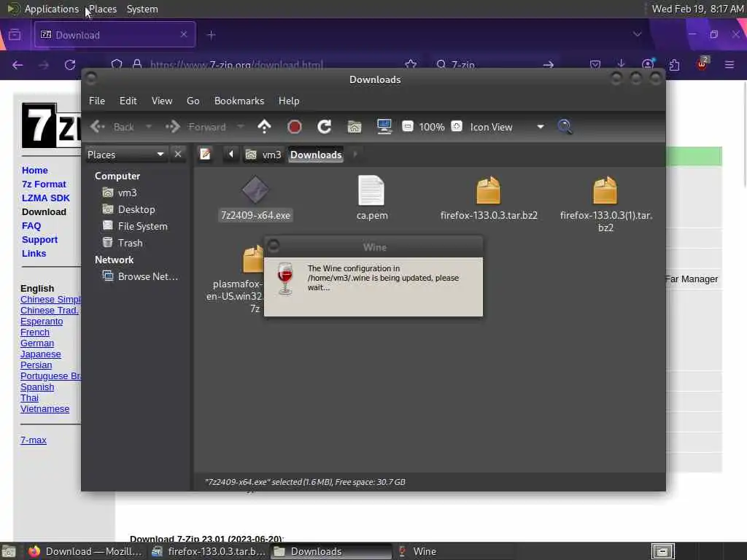
Task: Open the file search magnifier
Action: (565, 127)
